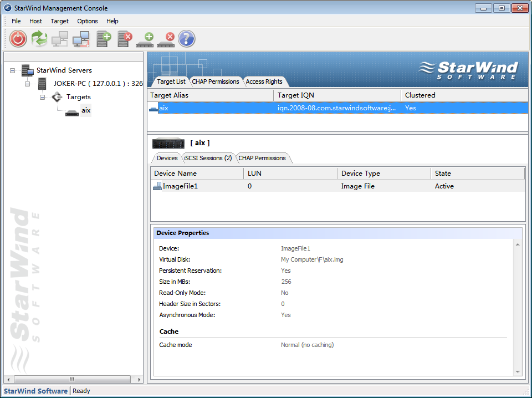Image resolution: width=532 pixels, height=398 pixels.
Task: Open the File menu
Action: pos(16,21)
